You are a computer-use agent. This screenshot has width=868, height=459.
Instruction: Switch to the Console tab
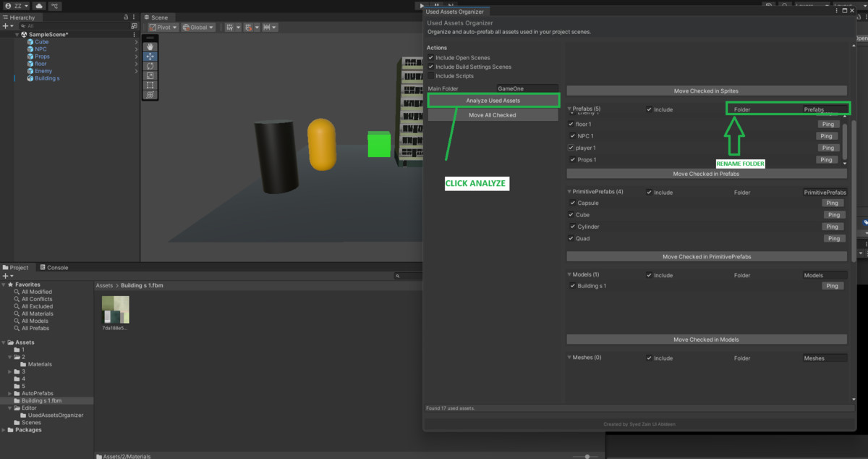coord(54,267)
